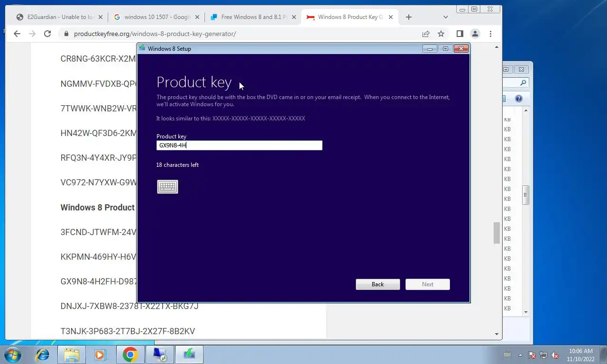Image resolution: width=607 pixels, height=364 pixels.
Task: Click the key line starting with NGMMV-FVDXB
Action: click(98, 84)
